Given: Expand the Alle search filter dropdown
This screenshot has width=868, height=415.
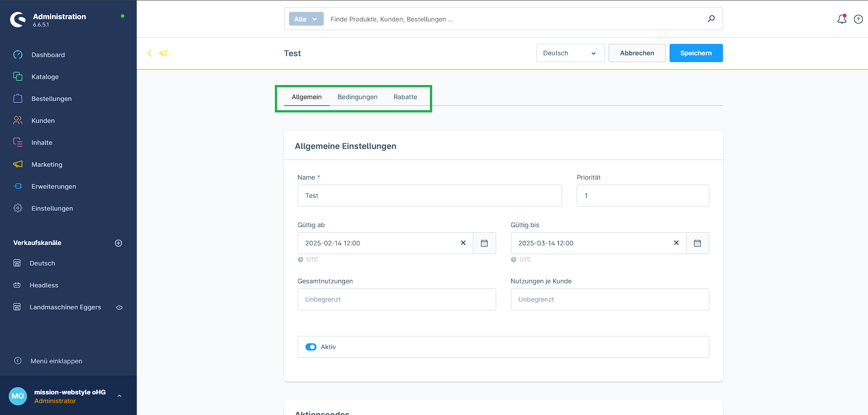Looking at the screenshot, I should [x=306, y=19].
